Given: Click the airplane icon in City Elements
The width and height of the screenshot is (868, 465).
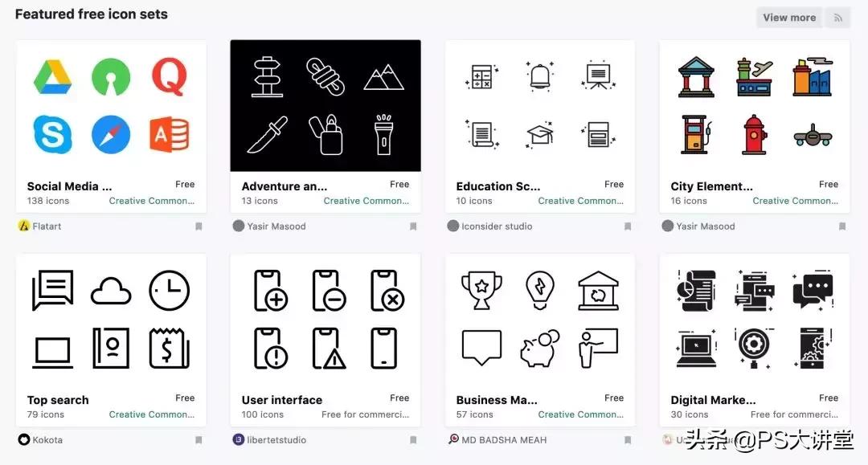Looking at the screenshot, I should pyautogui.click(x=812, y=135).
